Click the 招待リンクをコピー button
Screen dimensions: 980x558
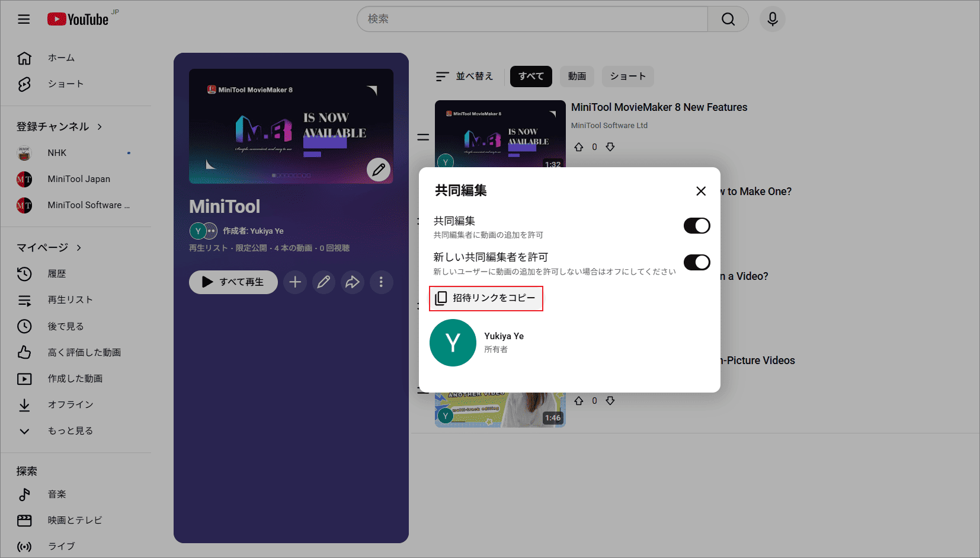tap(486, 298)
